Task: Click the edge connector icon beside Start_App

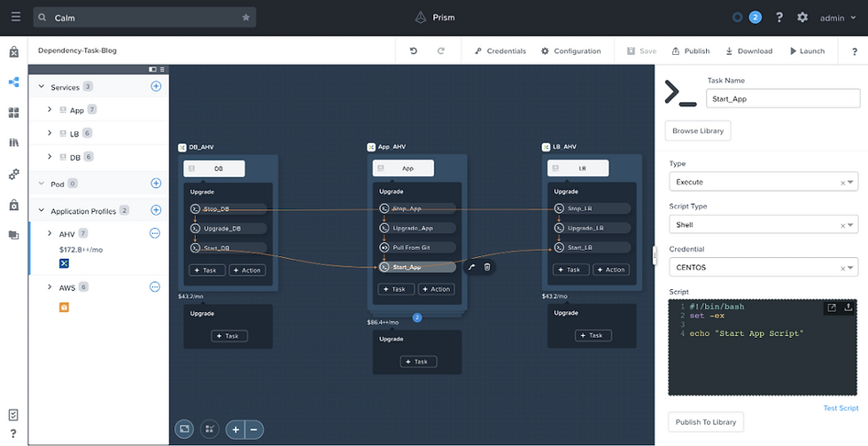Action: click(x=471, y=267)
